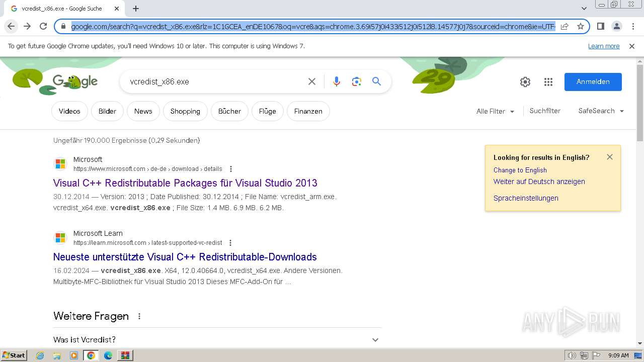Open options for Microsoft result
644x362 pixels.
[x=231, y=169]
